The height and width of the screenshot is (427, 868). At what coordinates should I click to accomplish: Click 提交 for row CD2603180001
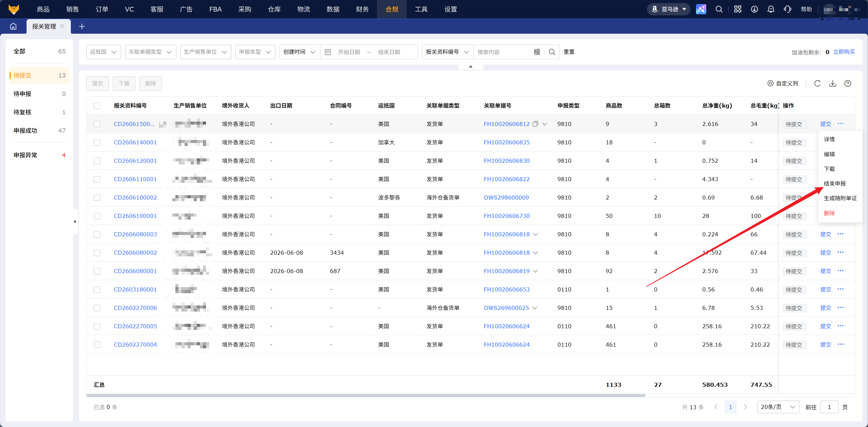click(825, 289)
